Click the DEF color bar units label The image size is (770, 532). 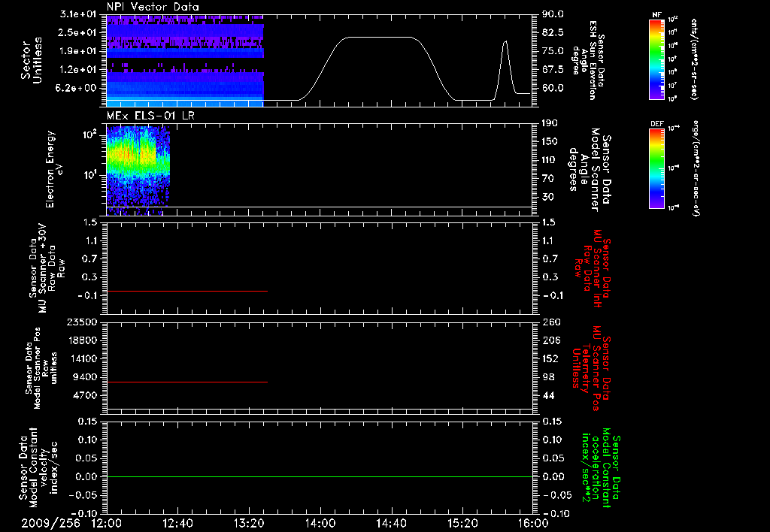pos(696,168)
